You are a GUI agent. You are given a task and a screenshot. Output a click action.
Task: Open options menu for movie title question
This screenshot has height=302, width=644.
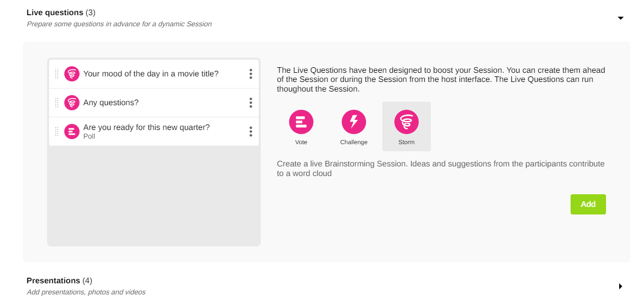click(251, 74)
